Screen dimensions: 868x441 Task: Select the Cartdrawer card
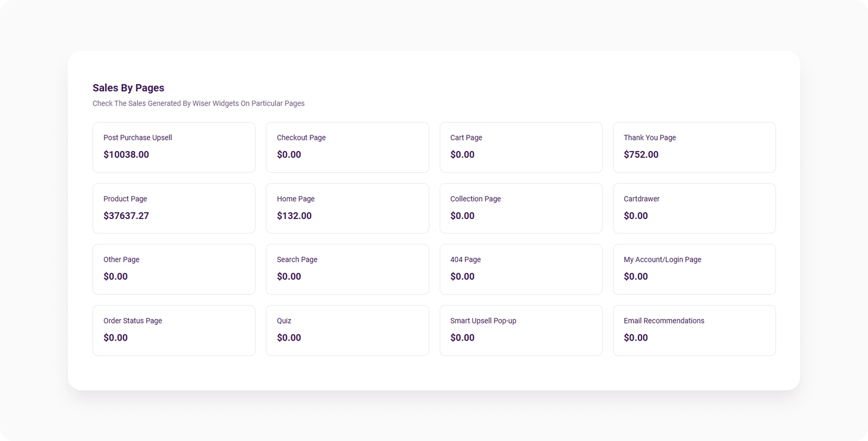tap(694, 208)
